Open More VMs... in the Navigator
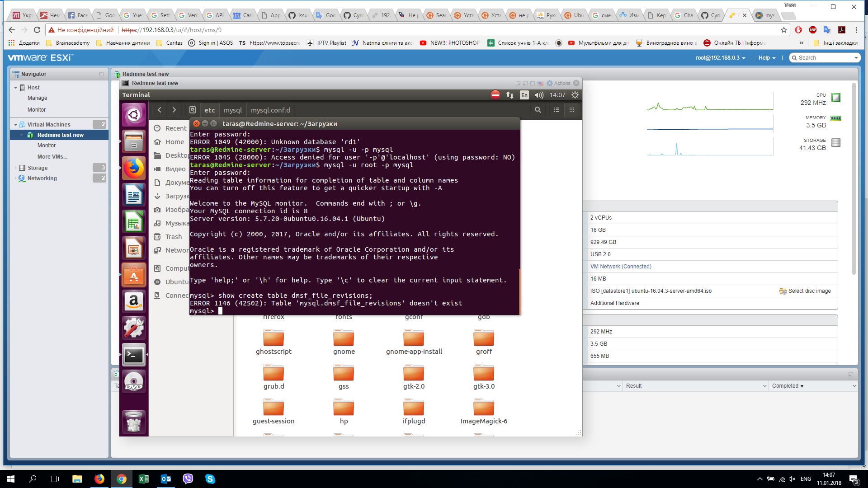 pos(52,156)
